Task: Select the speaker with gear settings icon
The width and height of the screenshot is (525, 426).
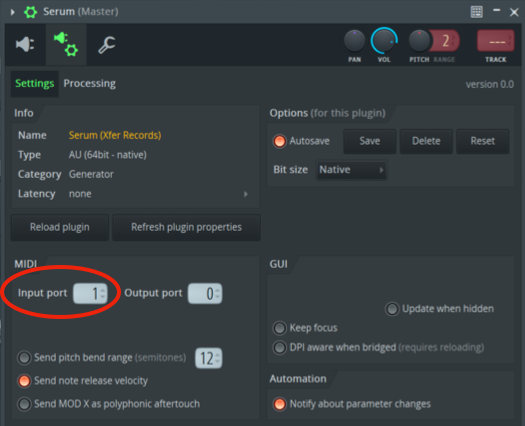Action: coord(66,44)
